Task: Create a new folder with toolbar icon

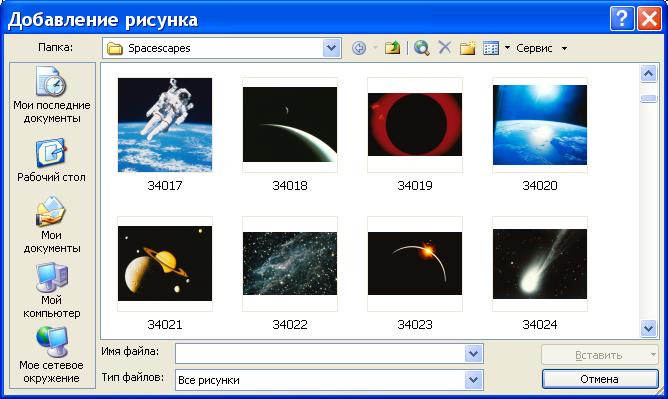Action: point(467,48)
